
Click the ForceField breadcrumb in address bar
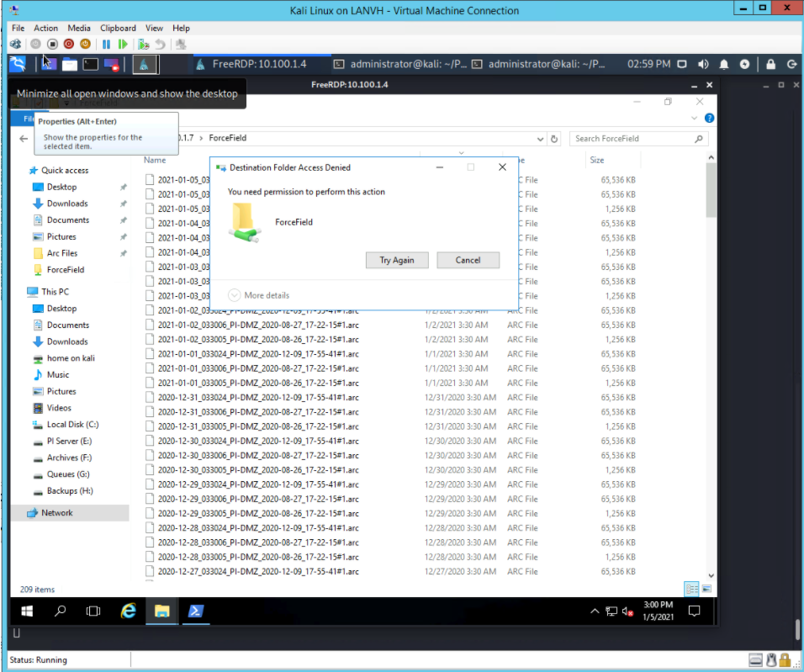[228, 138]
